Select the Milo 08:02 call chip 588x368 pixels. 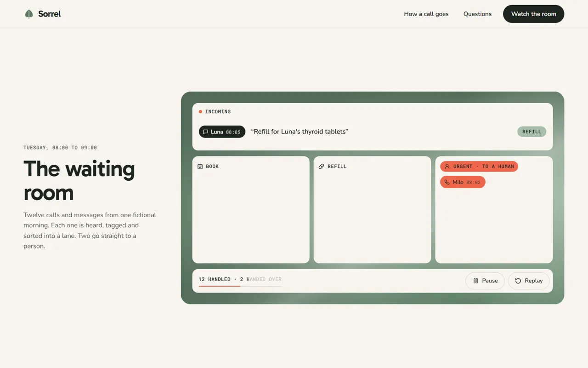coord(463,182)
